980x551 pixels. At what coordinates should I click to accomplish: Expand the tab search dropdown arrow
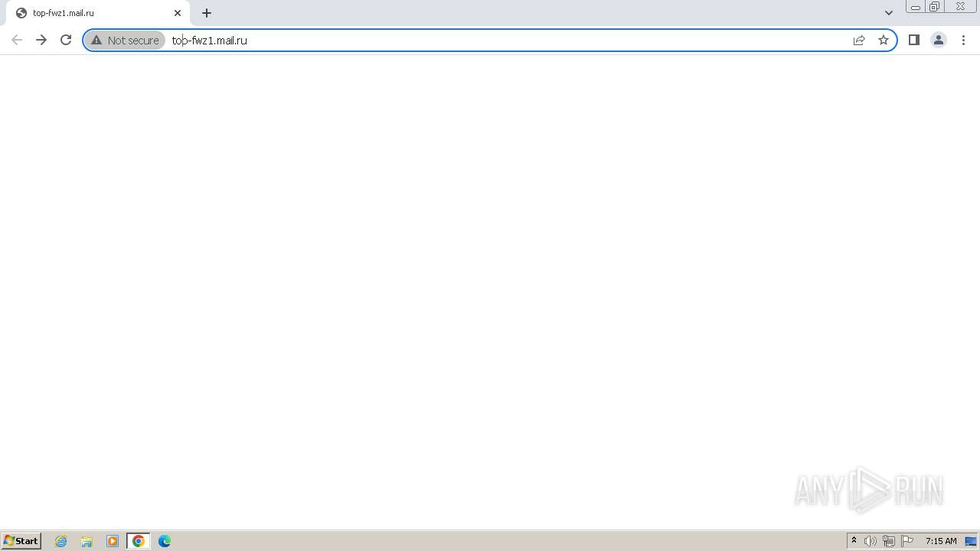click(889, 13)
